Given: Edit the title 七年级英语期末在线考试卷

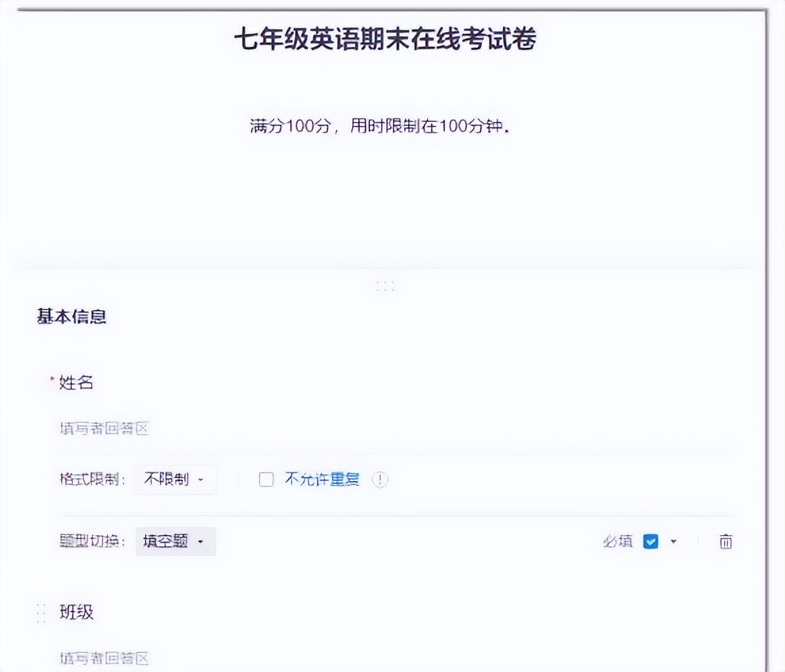Looking at the screenshot, I should click(385, 39).
